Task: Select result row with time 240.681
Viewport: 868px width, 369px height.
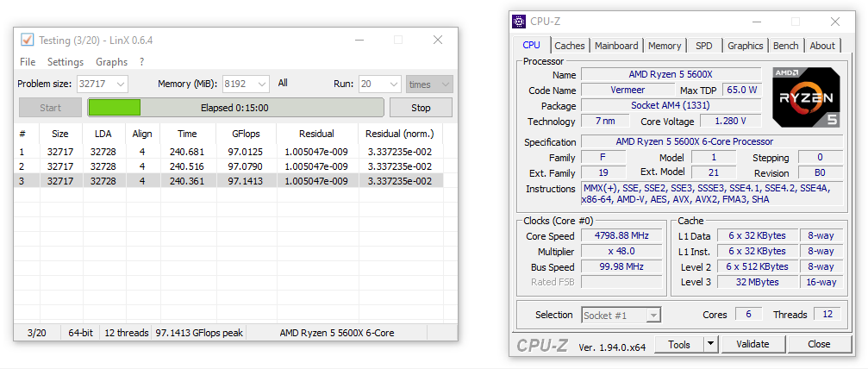Action: (x=228, y=152)
